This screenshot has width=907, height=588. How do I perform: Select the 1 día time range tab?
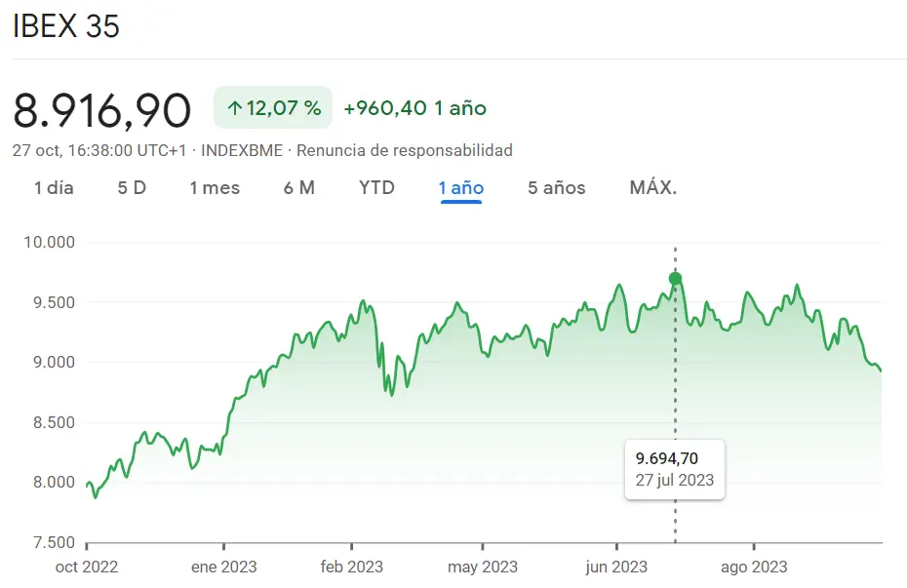[x=54, y=188]
